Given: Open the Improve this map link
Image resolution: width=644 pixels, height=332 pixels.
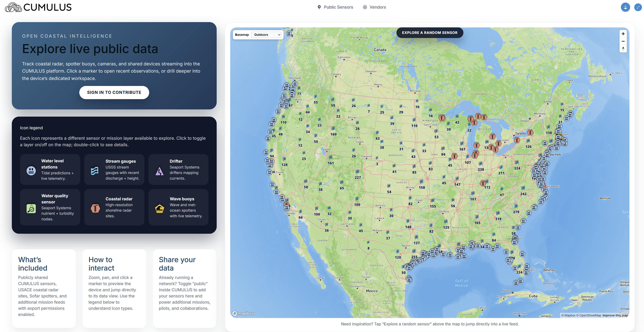Looking at the screenshot, I should 615,315.
